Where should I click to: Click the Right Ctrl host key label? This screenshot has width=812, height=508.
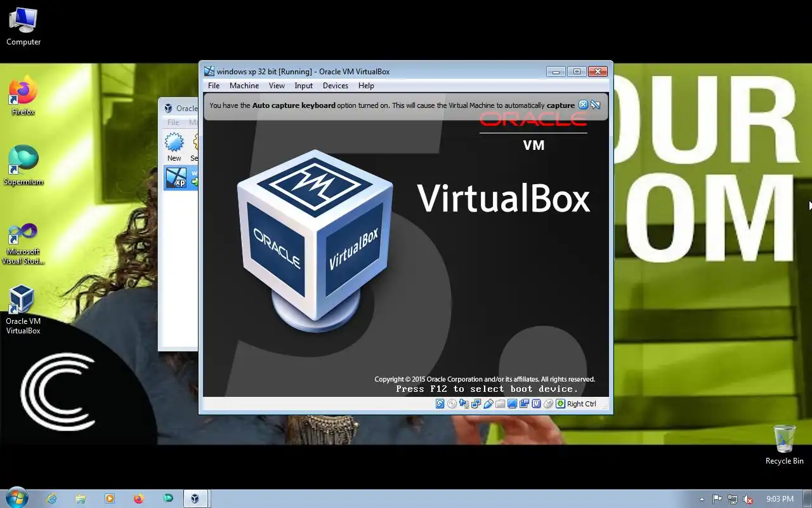[x=582, y=404]
